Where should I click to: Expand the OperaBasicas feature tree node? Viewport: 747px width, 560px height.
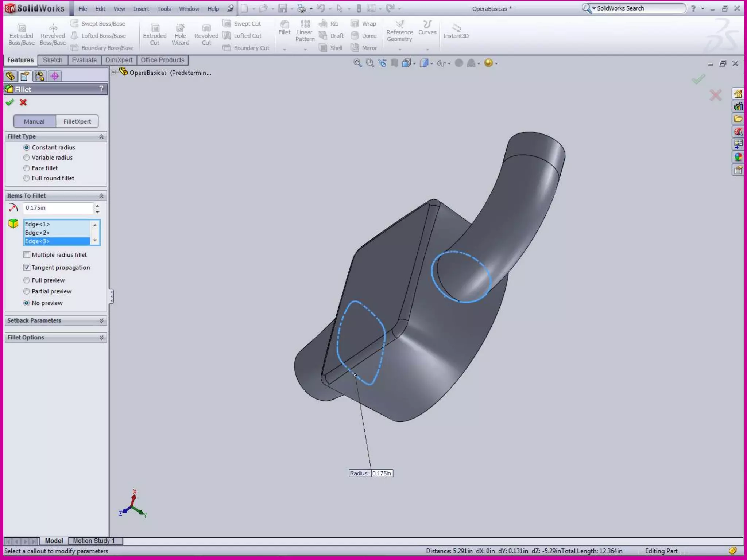pyautogui.click(x=113, y=72)
